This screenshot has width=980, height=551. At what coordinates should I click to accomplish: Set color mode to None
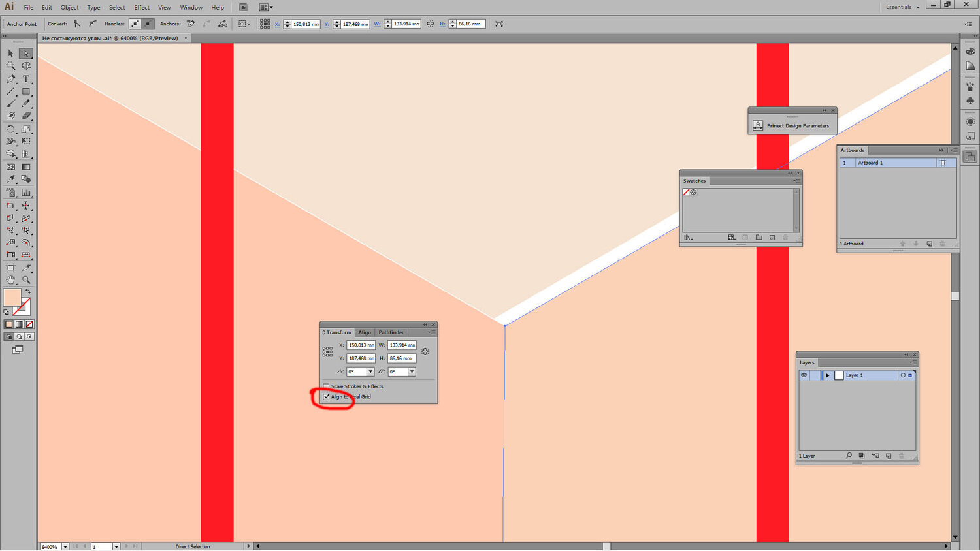click(x=29, y=324)
